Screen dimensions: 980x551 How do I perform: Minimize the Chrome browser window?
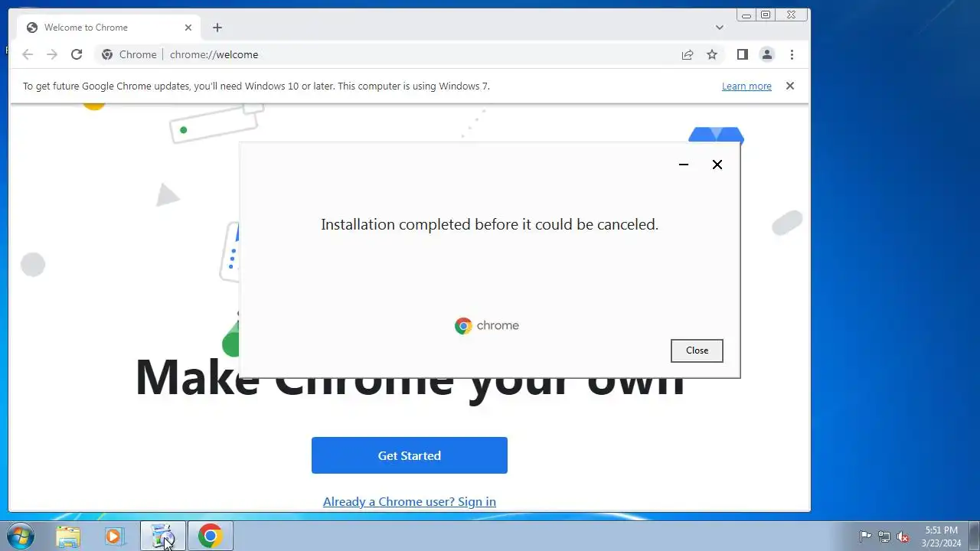(746, 15)
